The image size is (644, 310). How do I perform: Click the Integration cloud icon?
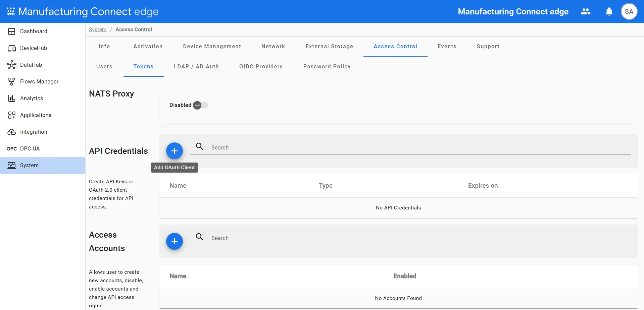pos(12,132)
